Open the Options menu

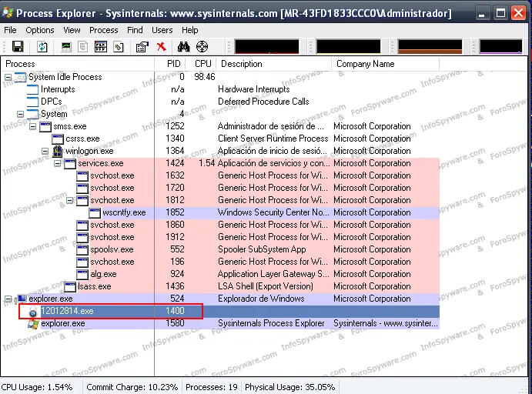click(40, 30)
